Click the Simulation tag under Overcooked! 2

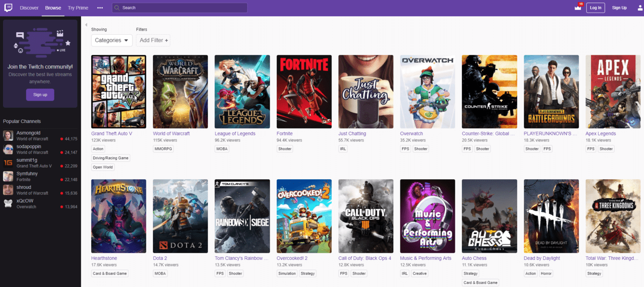287,273
